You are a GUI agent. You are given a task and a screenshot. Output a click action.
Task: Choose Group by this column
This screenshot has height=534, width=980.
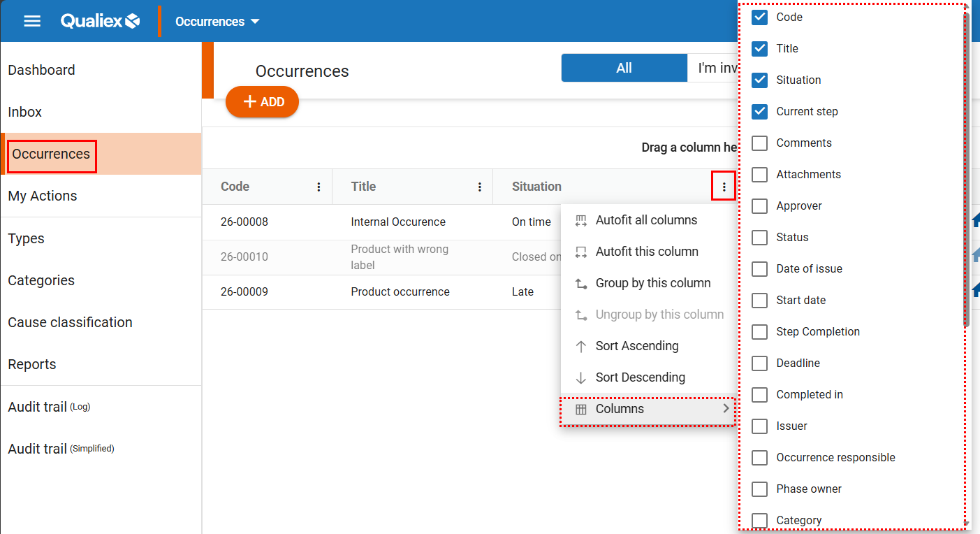[652, 283]
